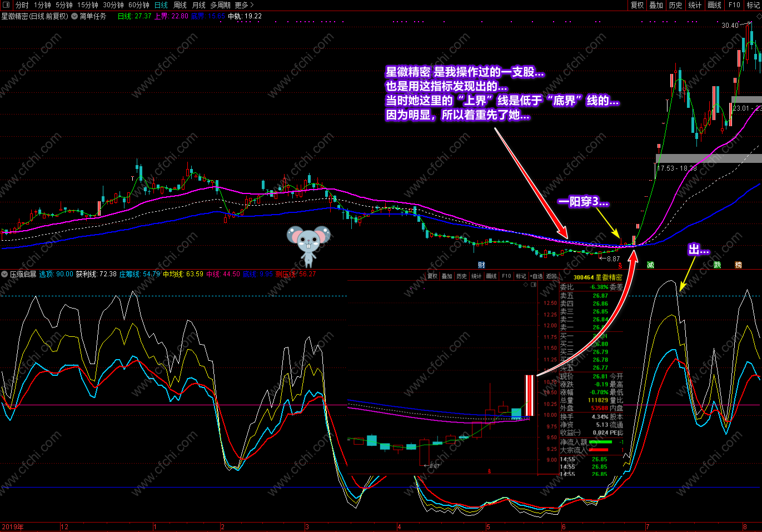
Task: Click 返回 back button in inset toolbar
Action: 551,276
